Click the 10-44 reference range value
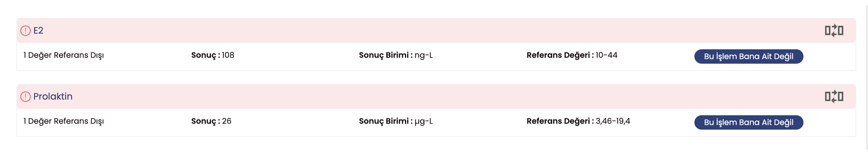This screenshot has height=160, width=868. (x=606, y=55)
